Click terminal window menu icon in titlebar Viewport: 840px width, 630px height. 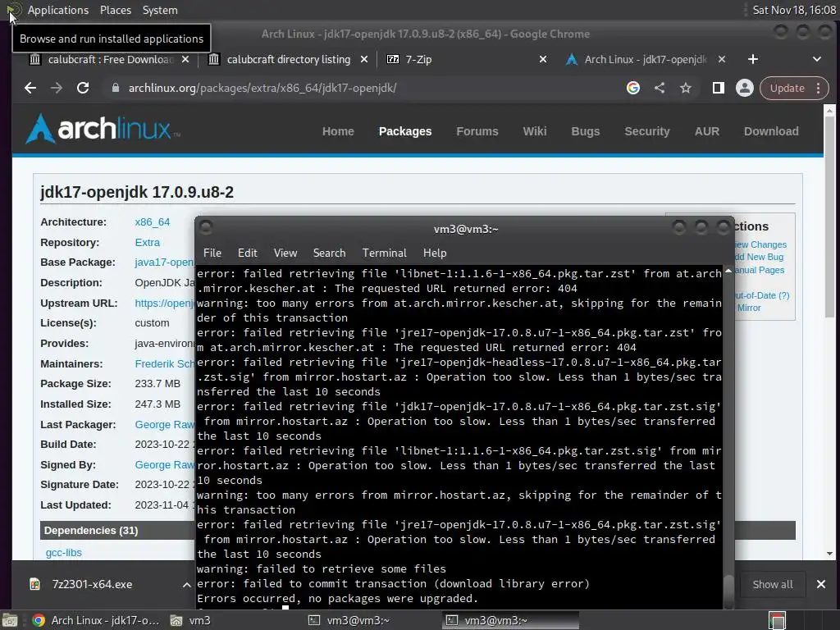coord(206,228)
